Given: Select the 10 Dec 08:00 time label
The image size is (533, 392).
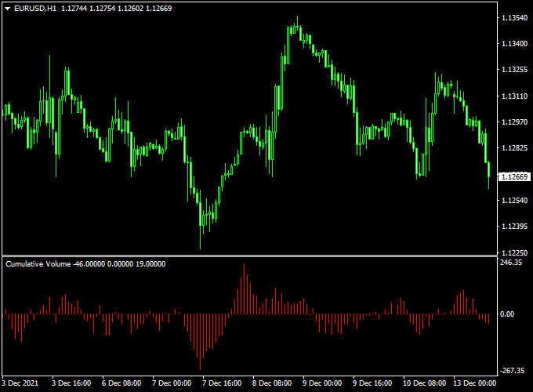Looking at the screenshot, I should (x=424, y=383).
